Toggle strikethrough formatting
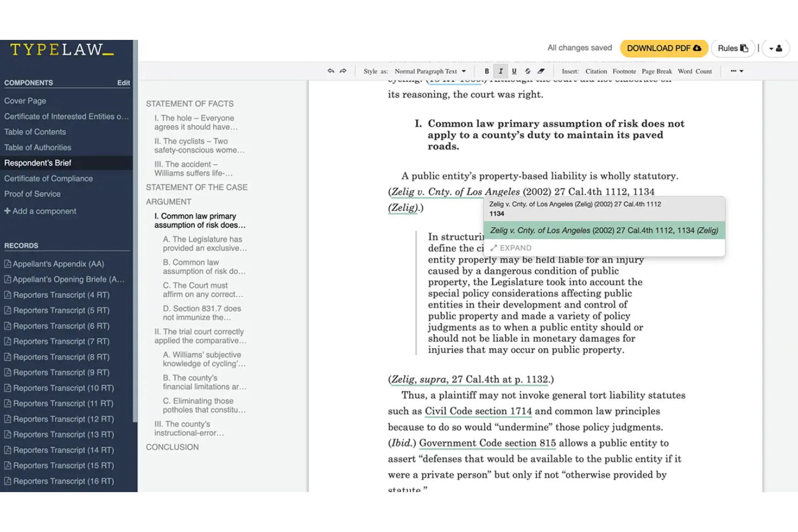798x532 pixels. (x=527, y=71)
